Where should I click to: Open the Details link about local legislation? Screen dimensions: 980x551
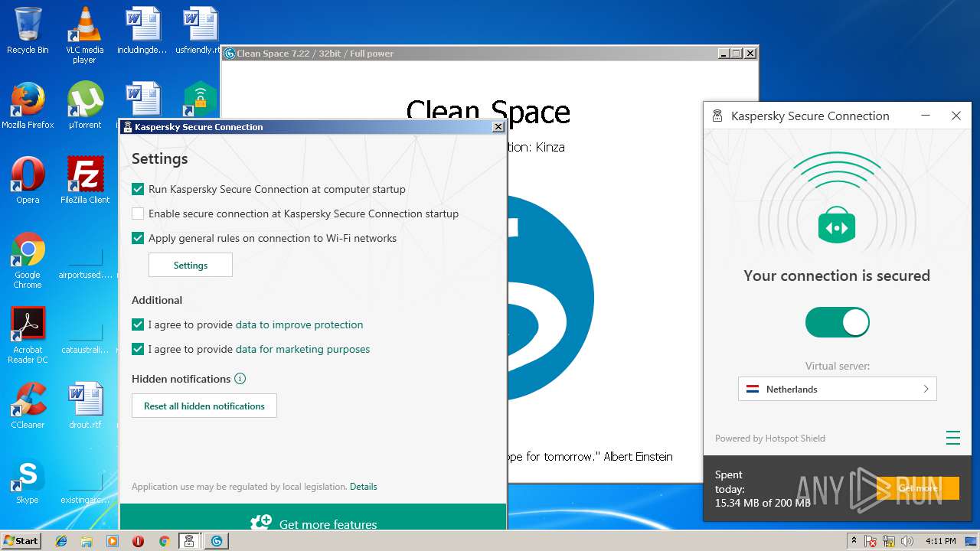(364, 487)
